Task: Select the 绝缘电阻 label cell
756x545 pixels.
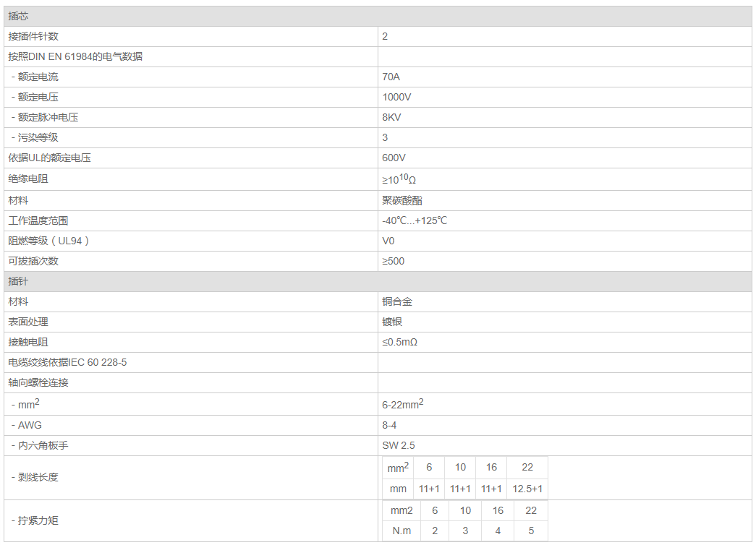Action: (x=28, y=179)
